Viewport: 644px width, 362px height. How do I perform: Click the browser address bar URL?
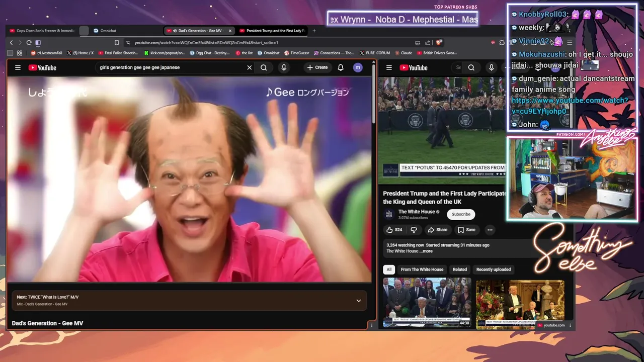pos(206,43)
